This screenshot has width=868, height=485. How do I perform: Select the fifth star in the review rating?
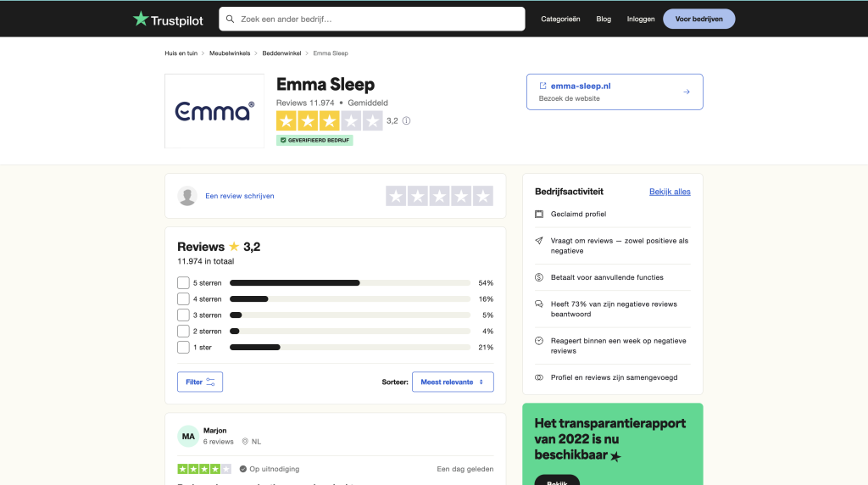[x=482, y=196]
